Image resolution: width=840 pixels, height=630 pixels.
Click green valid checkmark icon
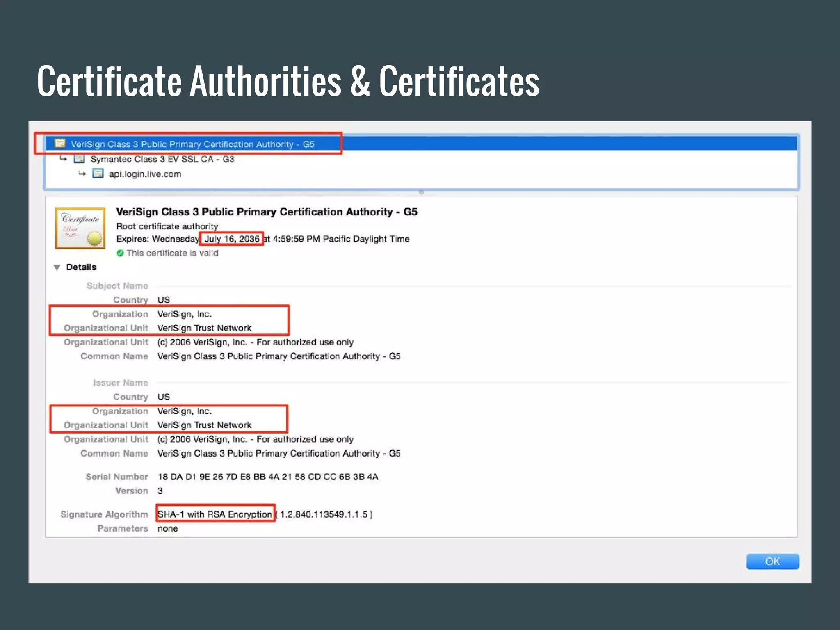coord(120,253)
